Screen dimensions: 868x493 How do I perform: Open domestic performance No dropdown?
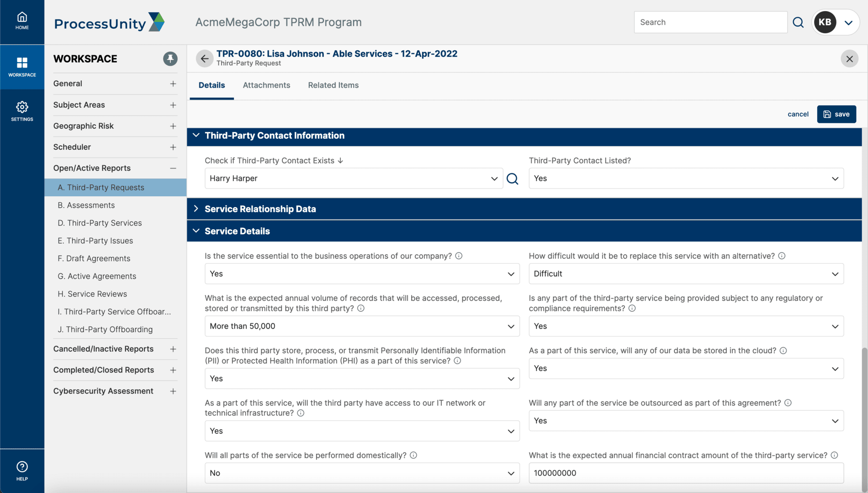click(x=362, y=473)
